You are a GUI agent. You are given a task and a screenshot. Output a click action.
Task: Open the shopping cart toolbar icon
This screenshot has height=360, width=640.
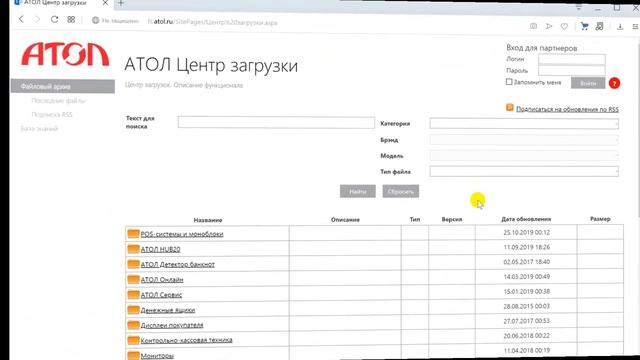[584, 27]
